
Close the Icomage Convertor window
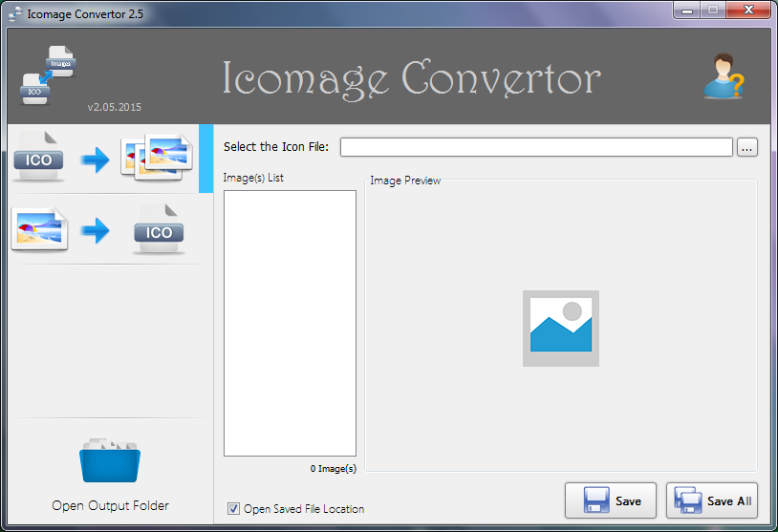[748, 11]
